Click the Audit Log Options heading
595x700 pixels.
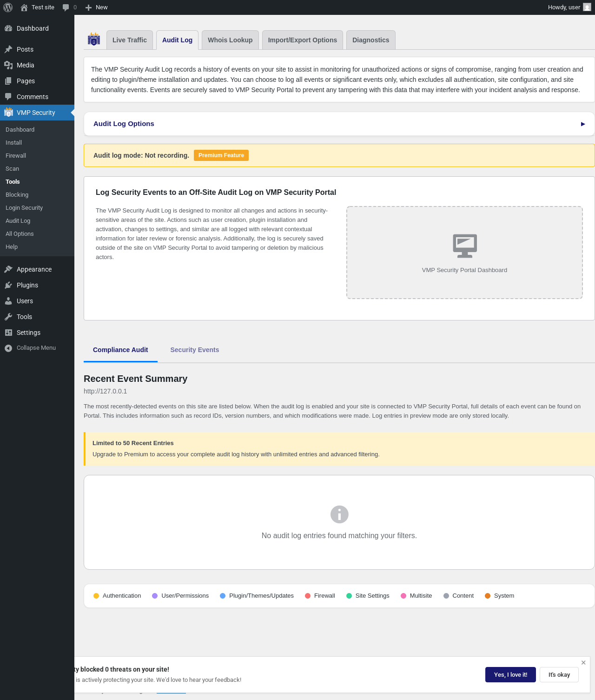click(124, 124)
